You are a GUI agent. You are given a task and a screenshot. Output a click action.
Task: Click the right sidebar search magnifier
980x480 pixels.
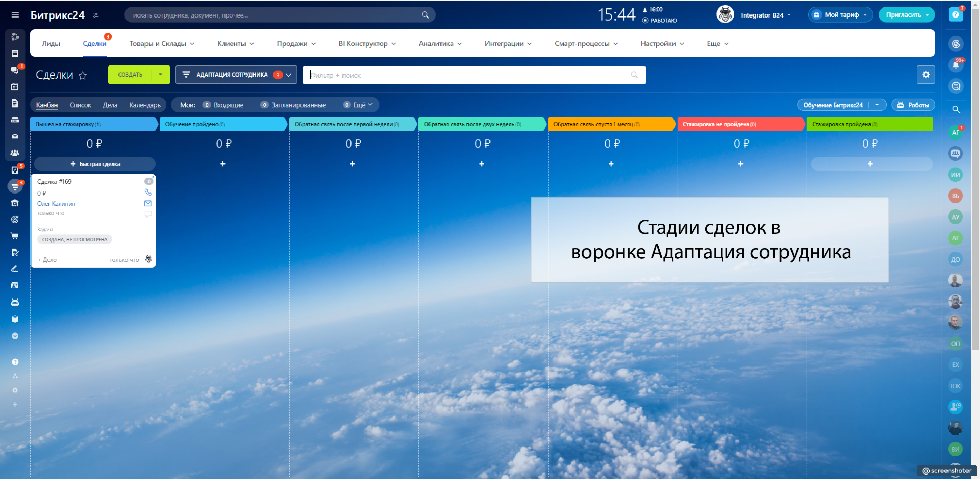[x=956, y=110]
